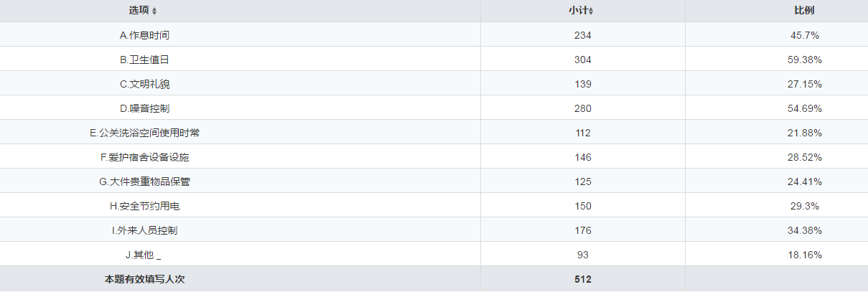Click E.公关洗浴空间使用时常 label
Screen dimensions: 868x292
pos(144,133)
